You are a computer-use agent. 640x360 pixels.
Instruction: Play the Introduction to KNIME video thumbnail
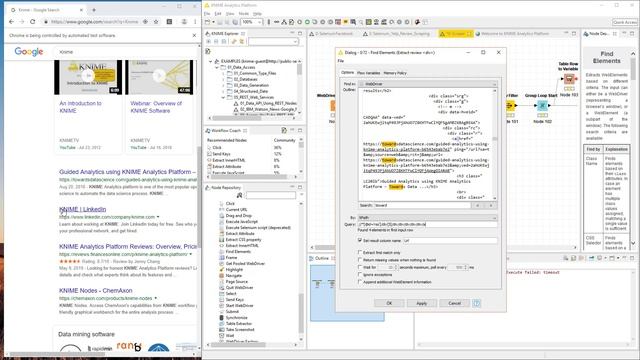pos(88,76)
